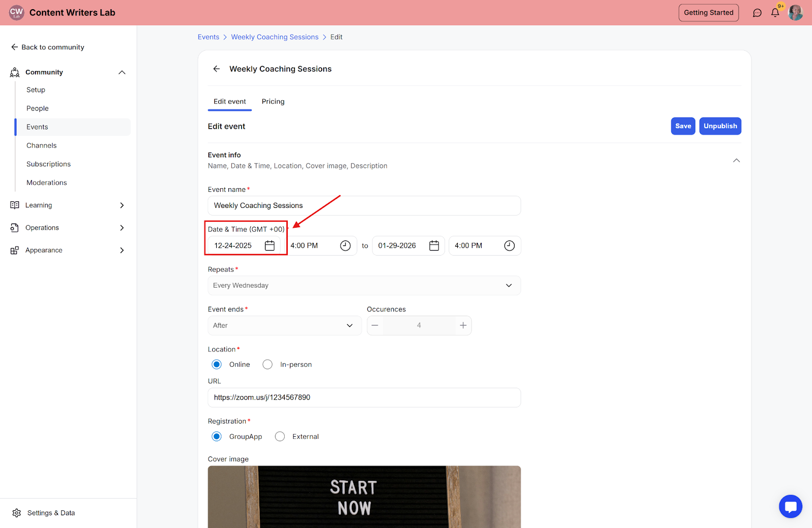Click the Learning book icon
812x528 pixels.
click(15, 205)
